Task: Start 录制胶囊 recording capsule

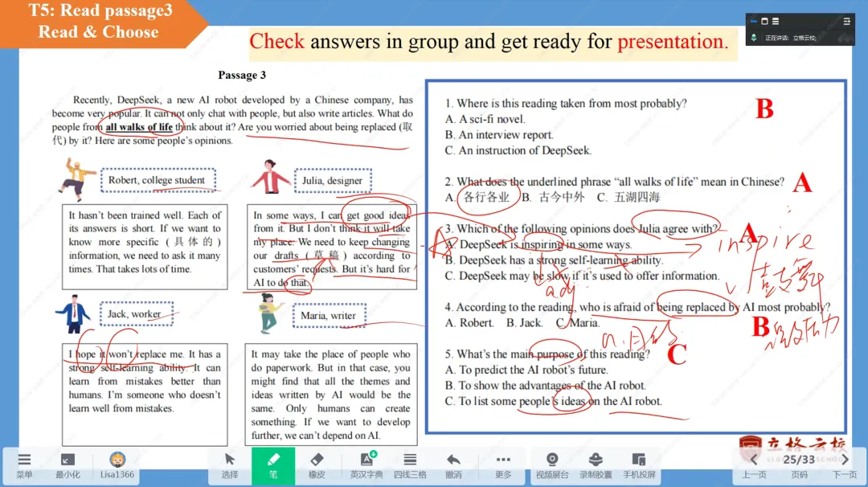Action: [x=596, y=465]
